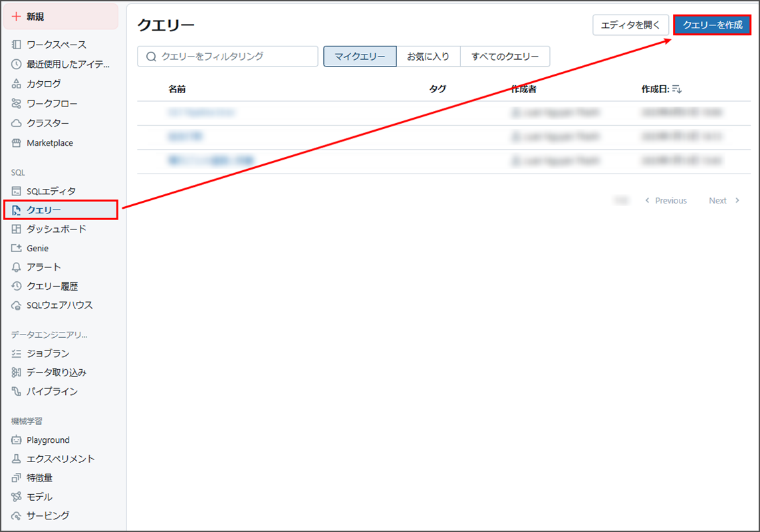Viewport: 760px width, 532px height.
Task: Click the 機械学習 section label
Action: pyautogui.click(x=27, y=421)
